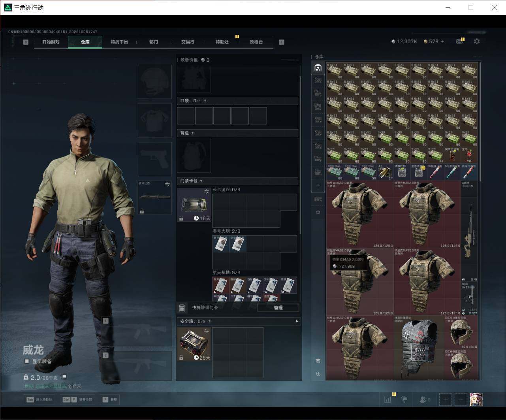506x420 pixels.
Task: Go to the 部门 tab
Action: [153, 42]
